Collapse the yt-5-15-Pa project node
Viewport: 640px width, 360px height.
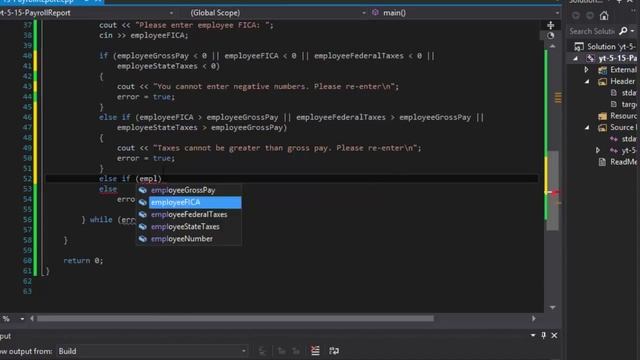click(x=576, y=58)
